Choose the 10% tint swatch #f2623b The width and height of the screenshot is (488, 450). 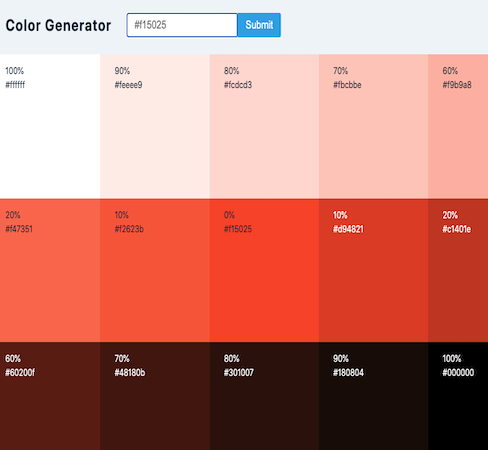[155, 270]
